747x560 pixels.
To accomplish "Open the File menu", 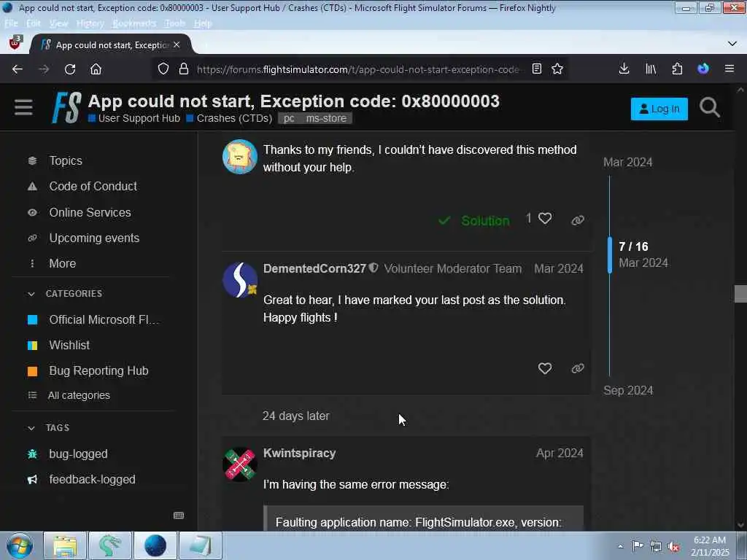I will [x=10, y=23].
